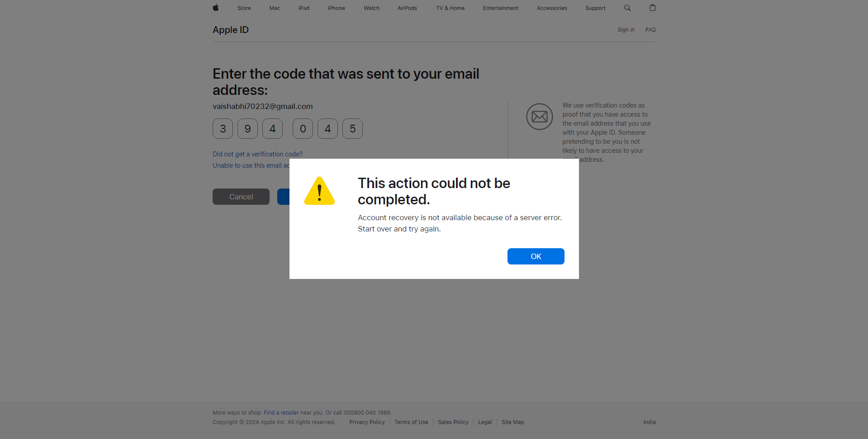This screenshot has width=868, height=439.
Task: Click the yellow warning triangle icon
Action: point(319,191)
